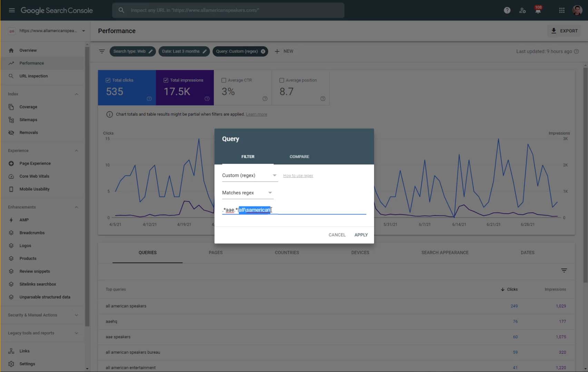Screen dimensions: 588x372
Task: Open Learn more link in chart notice
Action: coord(256,114)
